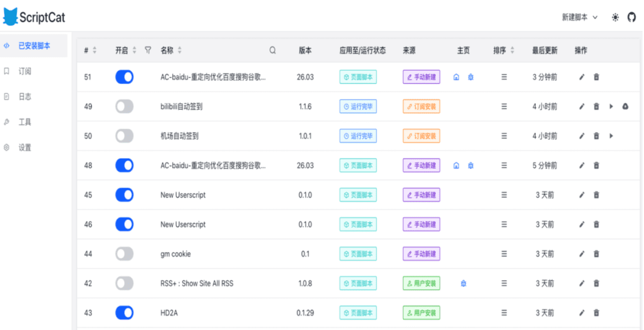The height and width of the screenshot is (330, 644).
Task: Open homepage of script number 48
Action: click(456, 165)
